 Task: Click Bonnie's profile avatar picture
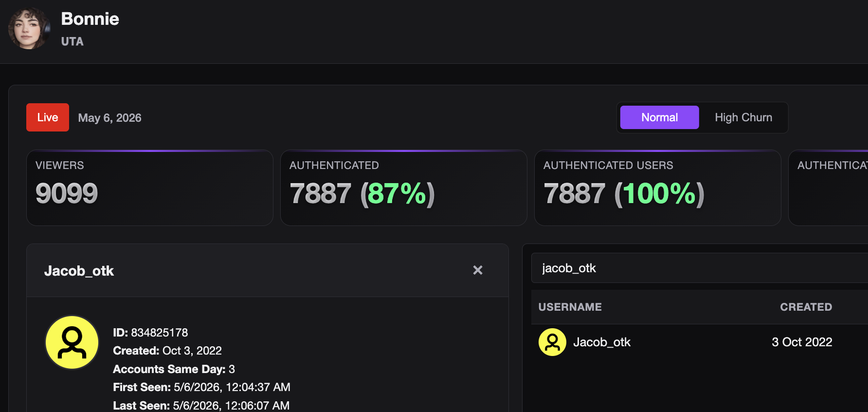pyautogui.click(x=29, y=28)
